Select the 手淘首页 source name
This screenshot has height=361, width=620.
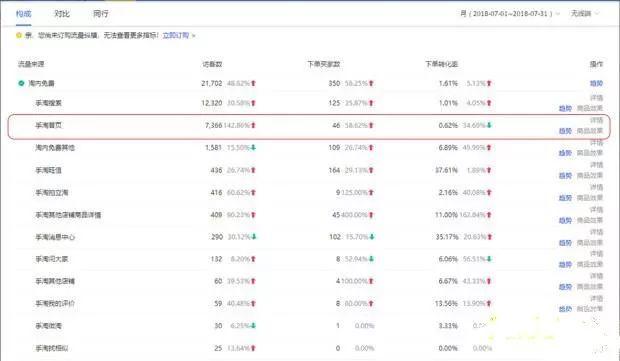click(x=48, y=125)
